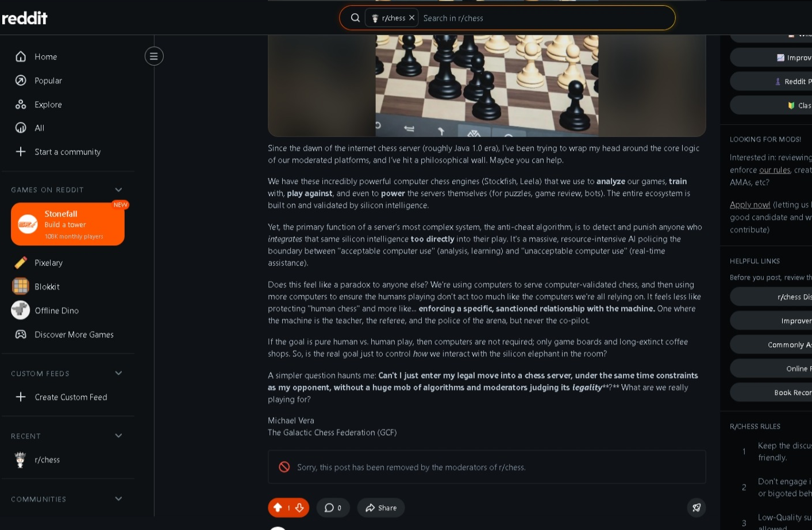The width and height of the screenshot is (812, 530).
Task: Collapse the Recent section
Action: click(118, 436)
